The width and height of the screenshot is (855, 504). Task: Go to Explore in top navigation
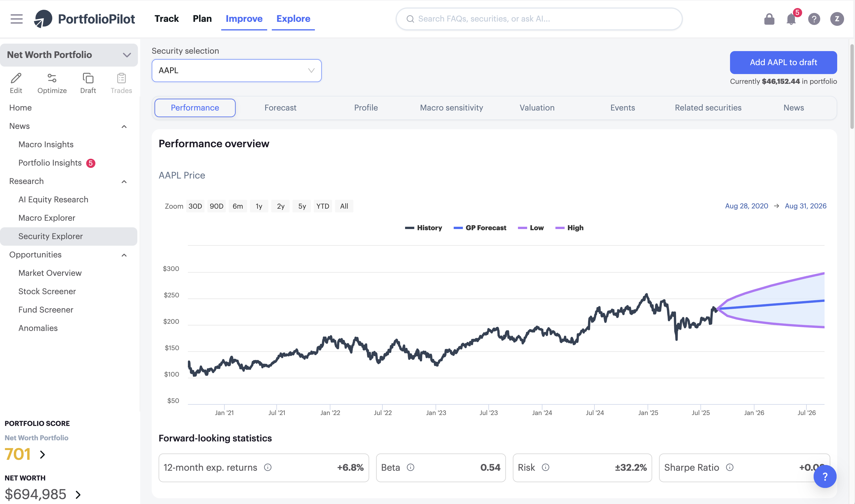[x=293, y=19]
